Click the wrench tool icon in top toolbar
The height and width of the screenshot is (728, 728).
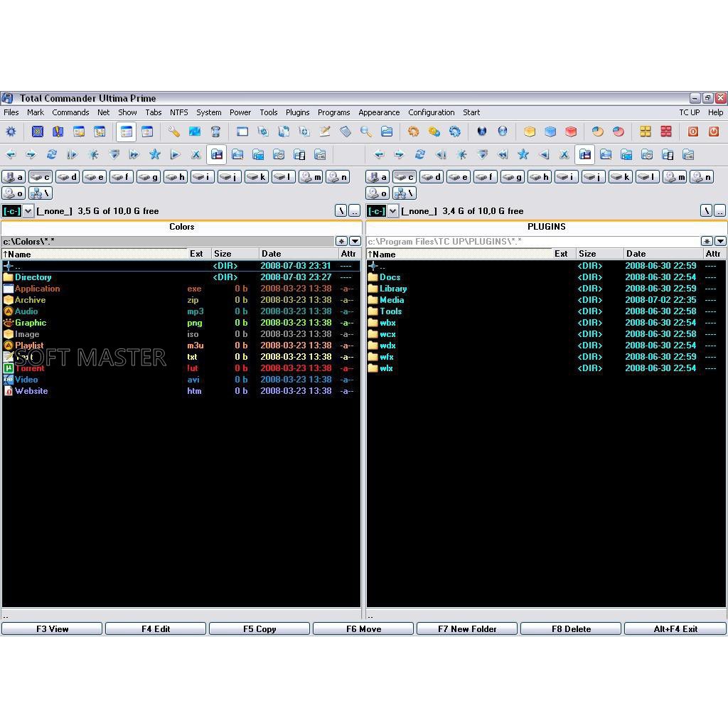(x=173, y=132)
